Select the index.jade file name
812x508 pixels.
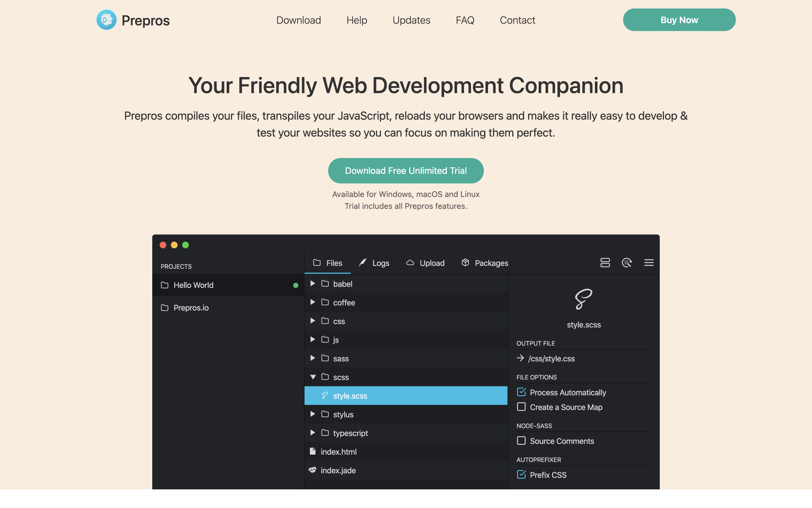pyautogui.click(x=338, y=470)
